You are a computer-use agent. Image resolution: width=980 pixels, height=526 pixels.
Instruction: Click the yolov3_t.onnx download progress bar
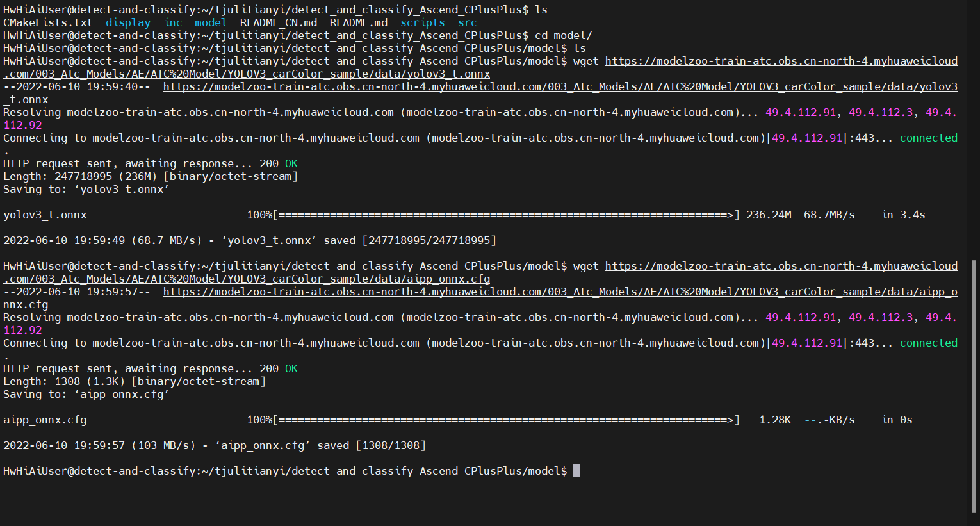pos(506,215)
